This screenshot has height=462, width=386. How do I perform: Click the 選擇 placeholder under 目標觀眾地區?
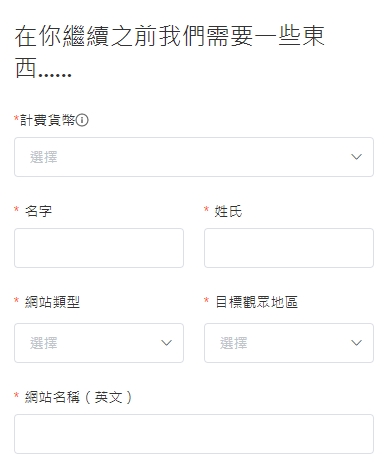point(234,343)
